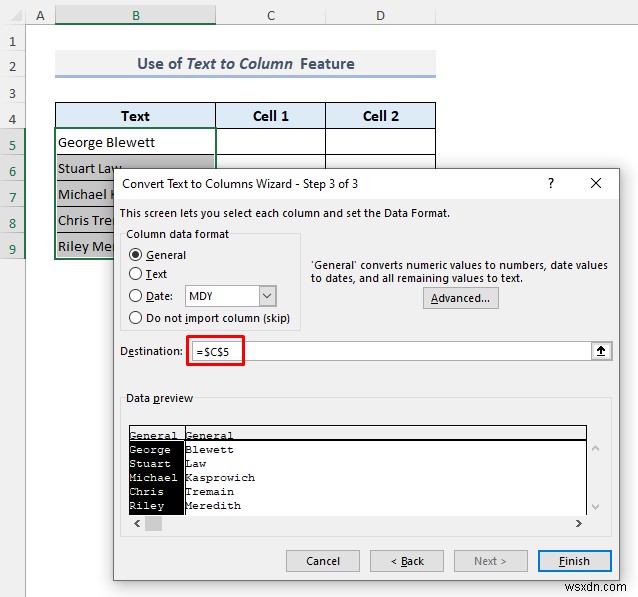Click the 'George Blewett' cell
Viewport: 638px width, 597px height.
point(135,142)
